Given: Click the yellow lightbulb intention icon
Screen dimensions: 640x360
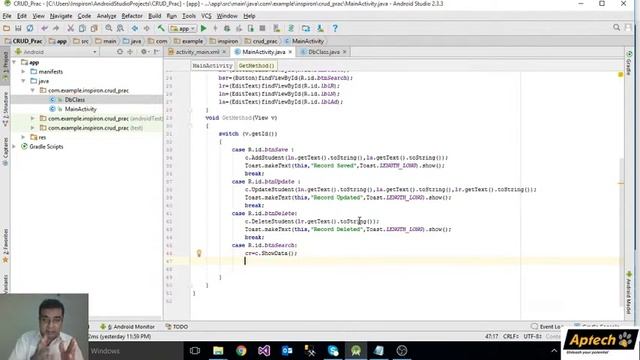Looking at the screenshot, I should 199,253.
